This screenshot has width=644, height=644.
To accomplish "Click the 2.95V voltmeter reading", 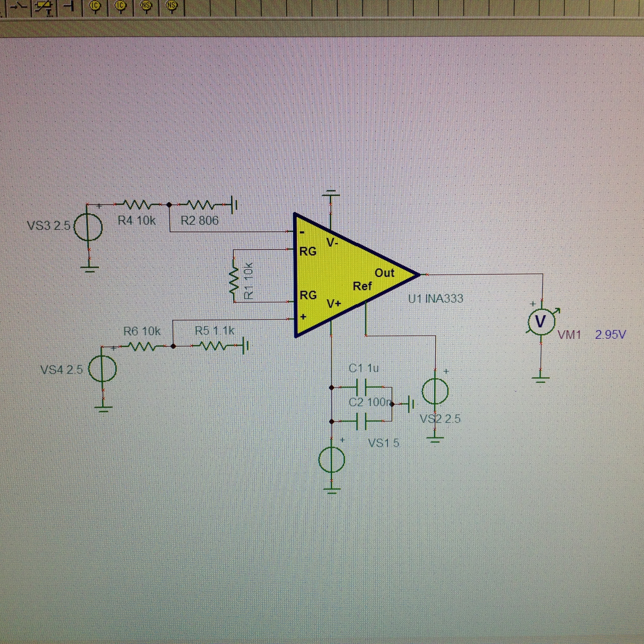I will tap(610, 334).
